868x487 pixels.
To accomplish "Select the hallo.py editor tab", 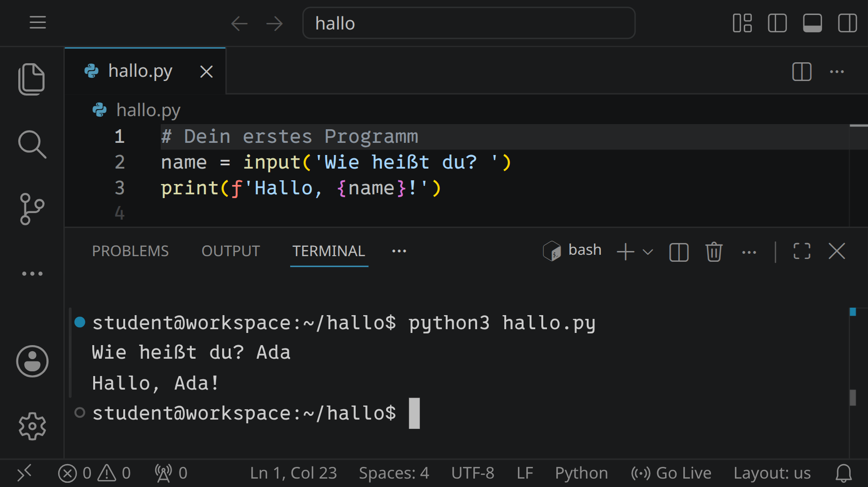I will pos(145,71).
